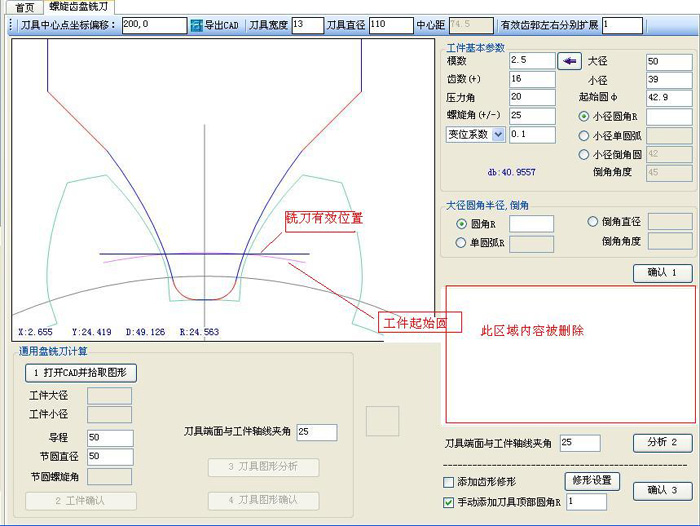Screen dimensions: 700x526
Task: Toggle 手动添加刀具顶部圆角R checkbox
Action: [448, 503]
